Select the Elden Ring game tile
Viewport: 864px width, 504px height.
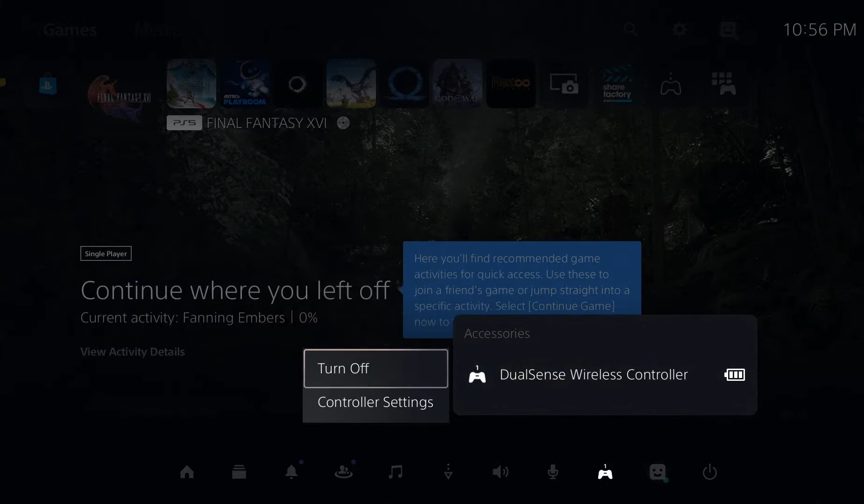pyautogui.click(x=298, y=84)
